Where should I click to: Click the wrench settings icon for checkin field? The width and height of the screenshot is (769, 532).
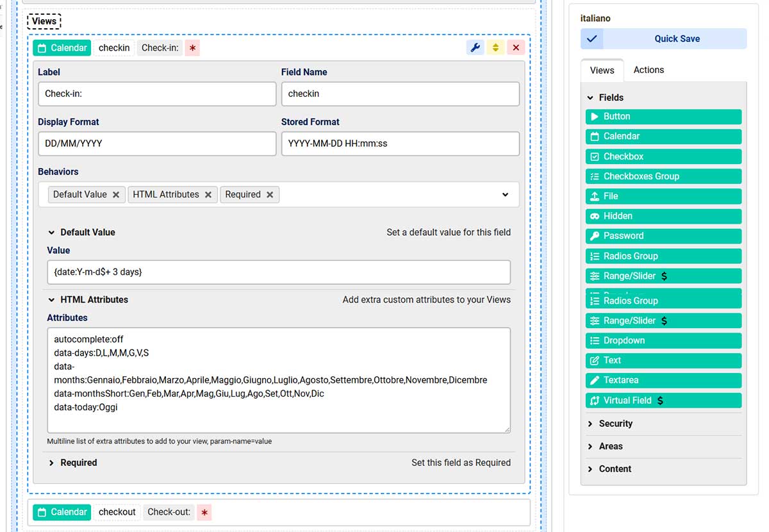coord(475,47)
